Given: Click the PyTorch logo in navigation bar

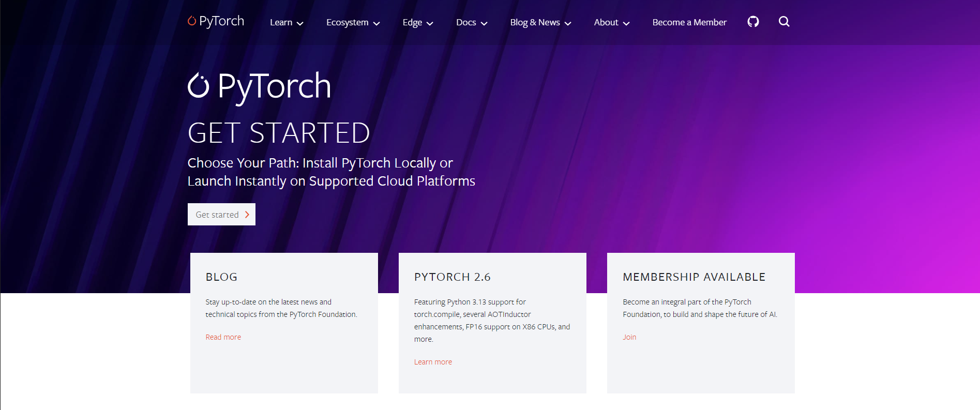Looking at the screenshot, I should tap(216, 21).
